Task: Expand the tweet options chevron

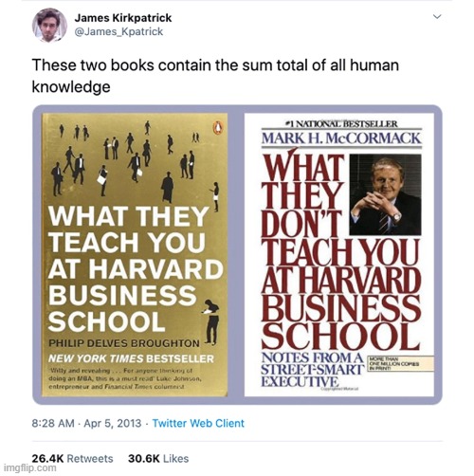Action: [437, 16]
